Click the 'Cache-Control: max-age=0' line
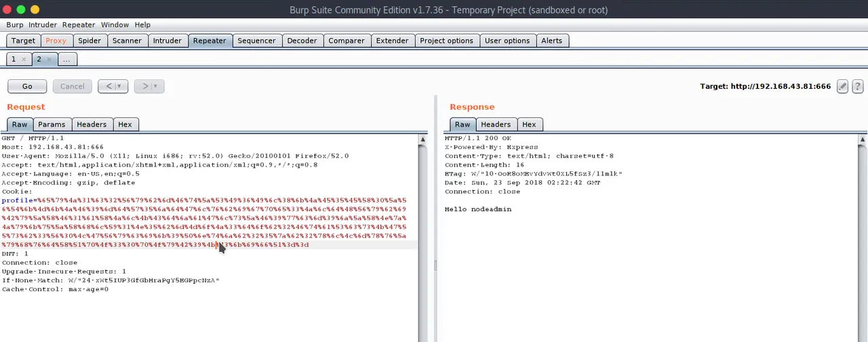 pos(55,289)
